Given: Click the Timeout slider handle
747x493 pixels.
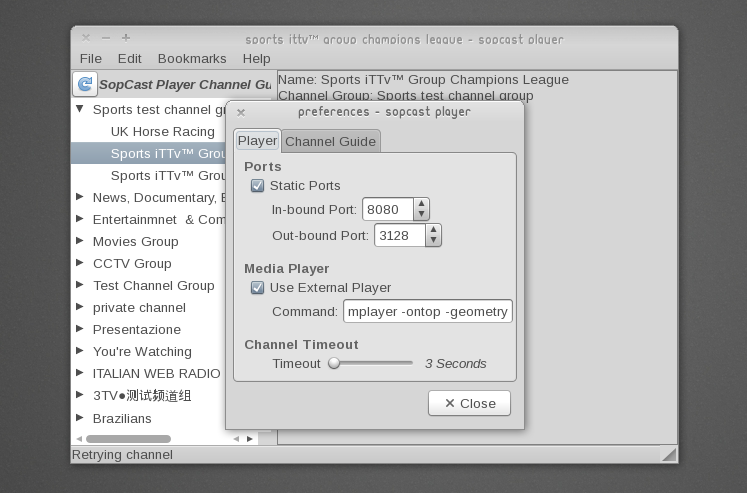Looking at the screenshot, I should click(x=334, y=363).
